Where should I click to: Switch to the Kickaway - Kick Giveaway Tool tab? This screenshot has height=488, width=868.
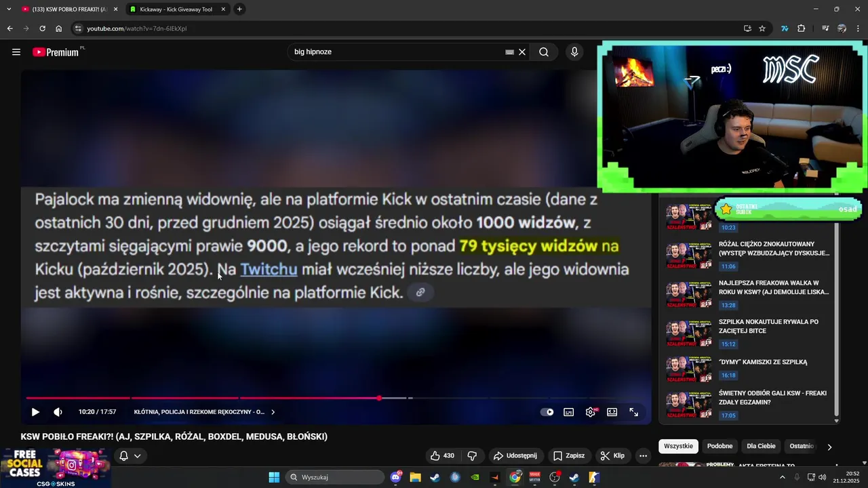pyautogui.click(x=176, y=9)
